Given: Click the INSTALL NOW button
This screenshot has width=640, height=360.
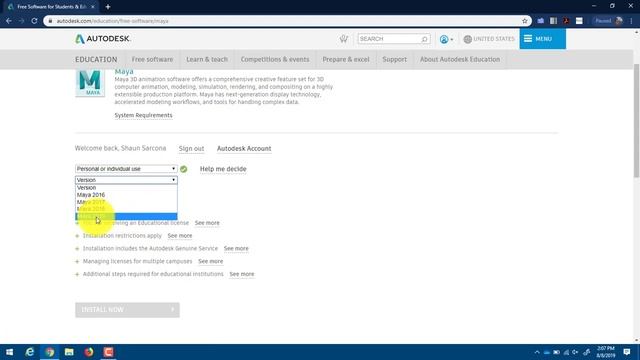Looking at the screenshot, I should coord(127,310).
